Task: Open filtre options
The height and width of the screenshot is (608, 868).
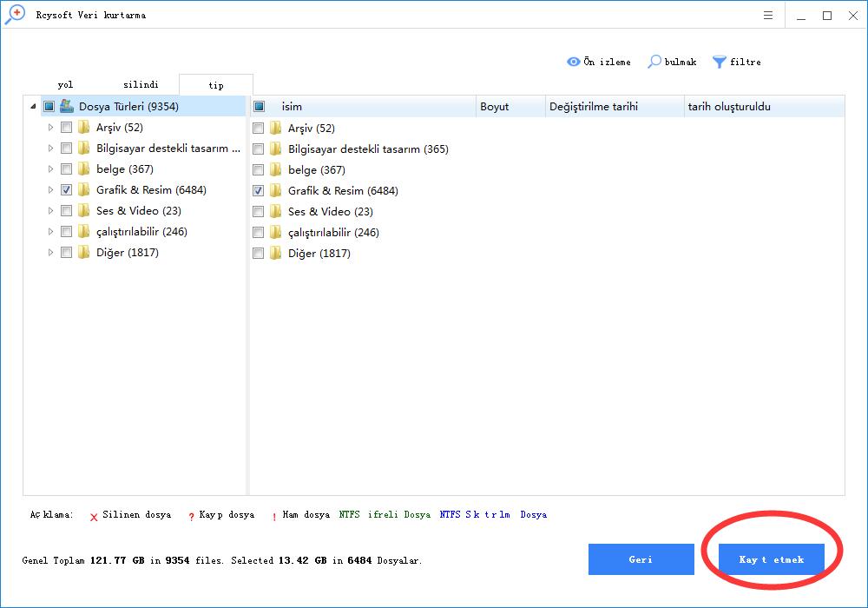Action: coord(737,62)
